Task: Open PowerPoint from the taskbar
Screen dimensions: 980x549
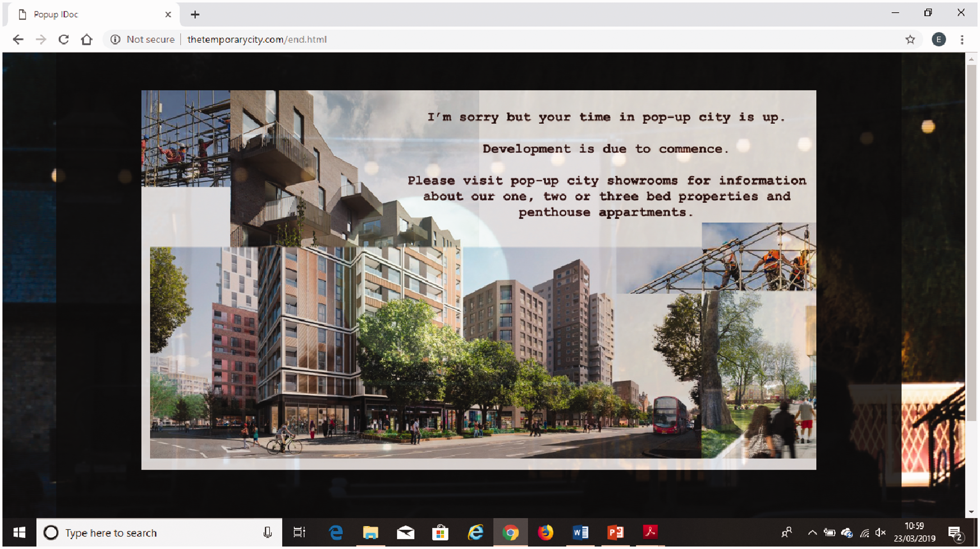Action: 615,532
